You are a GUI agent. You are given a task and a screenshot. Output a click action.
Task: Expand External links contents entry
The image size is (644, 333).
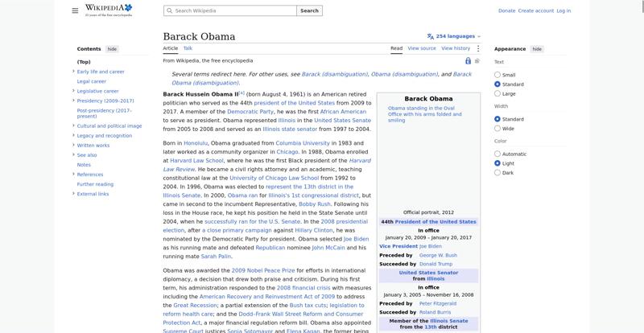(73, 193)
